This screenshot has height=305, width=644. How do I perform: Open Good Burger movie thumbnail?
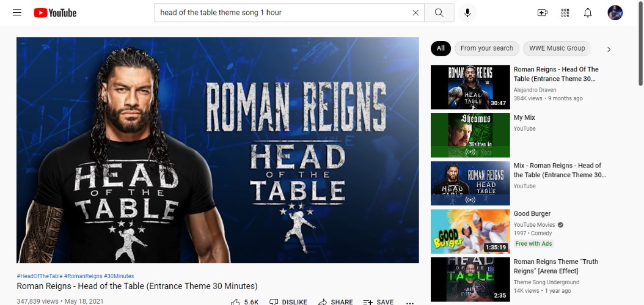pyautogui.click(x=470, y=232)
